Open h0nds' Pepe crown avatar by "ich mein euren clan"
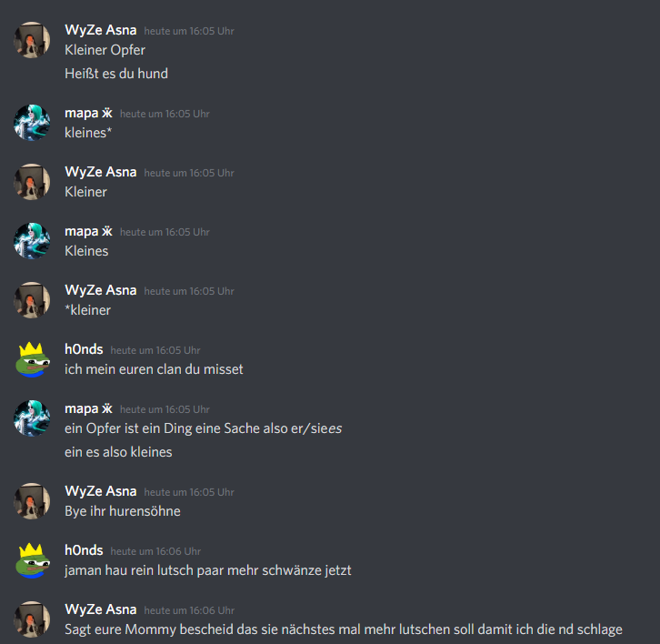The image size is (660, 644). pyautogui.click(x=32, y=359)
